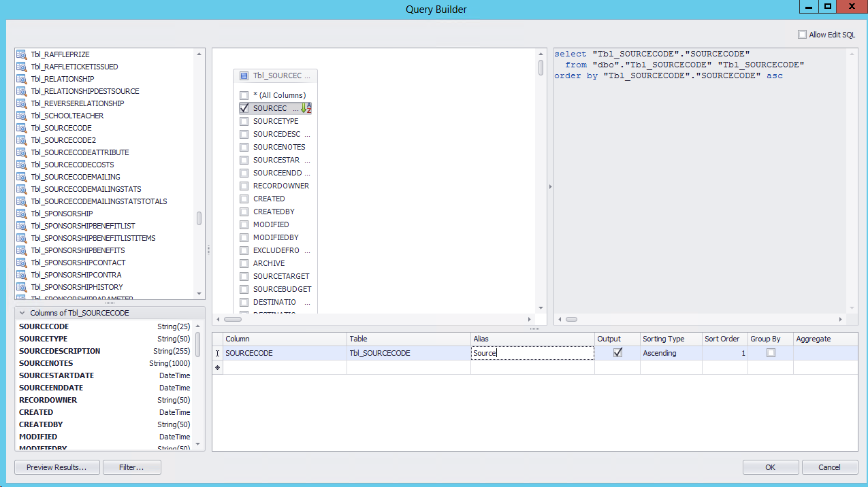Screen dimensions: 868x487
Task: Select Tbl_RAFFLETICKETISSUED in the table list
Action: [74, 67]
